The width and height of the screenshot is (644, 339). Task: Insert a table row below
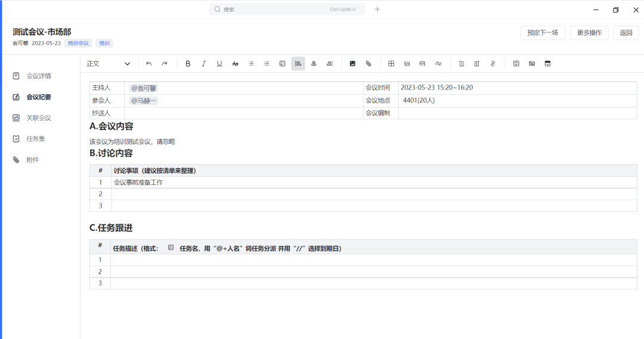click(x=422, y=64)
